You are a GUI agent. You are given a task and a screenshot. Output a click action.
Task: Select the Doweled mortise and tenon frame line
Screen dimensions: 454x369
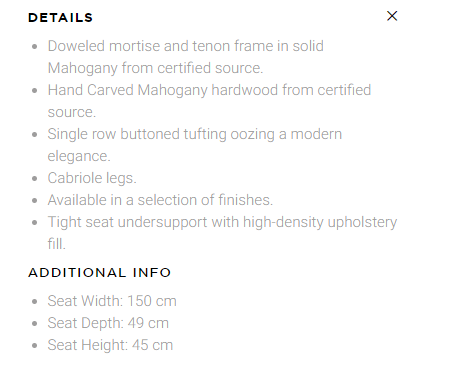186,46
